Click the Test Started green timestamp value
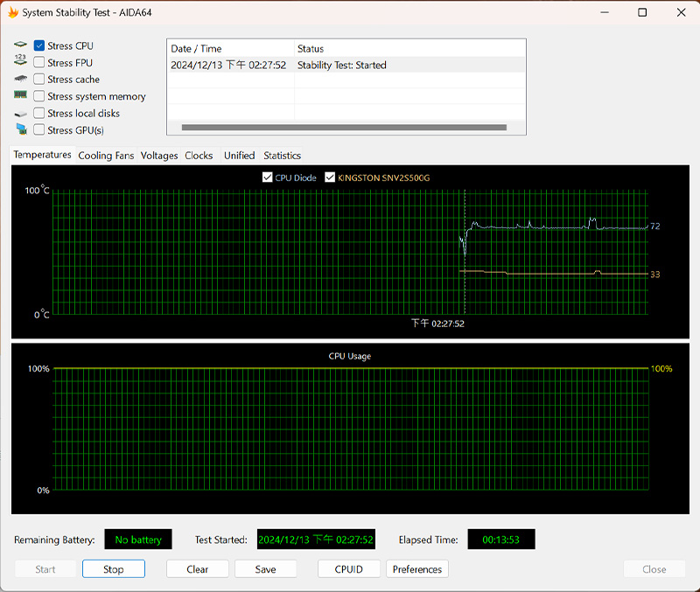 [x=316, y=540]
